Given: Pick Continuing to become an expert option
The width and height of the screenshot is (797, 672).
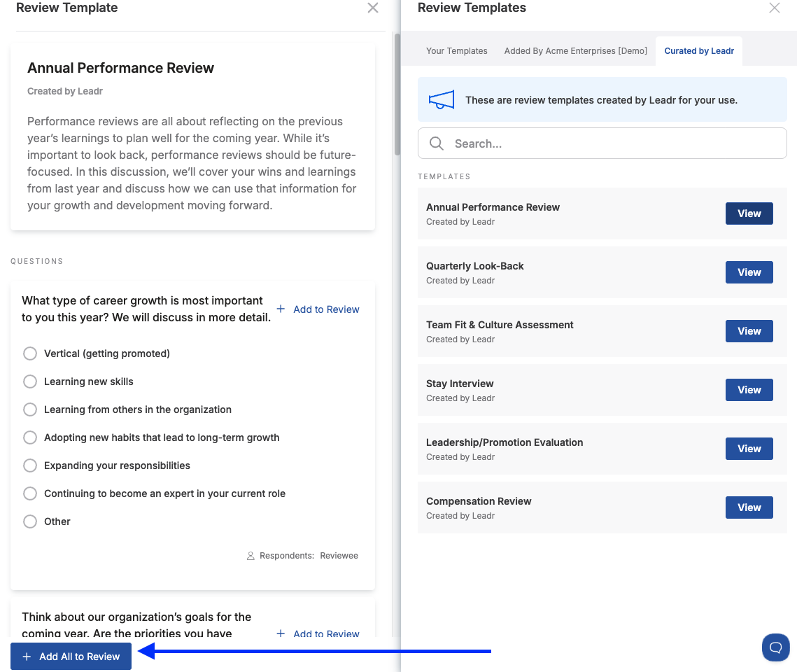Looking at the screenshot, I should pos(30,493).
